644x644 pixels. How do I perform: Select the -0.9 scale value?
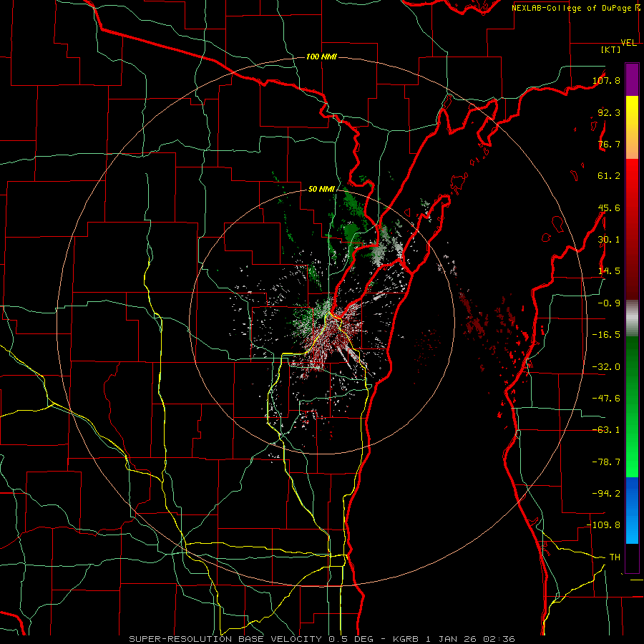pos(609,303)
